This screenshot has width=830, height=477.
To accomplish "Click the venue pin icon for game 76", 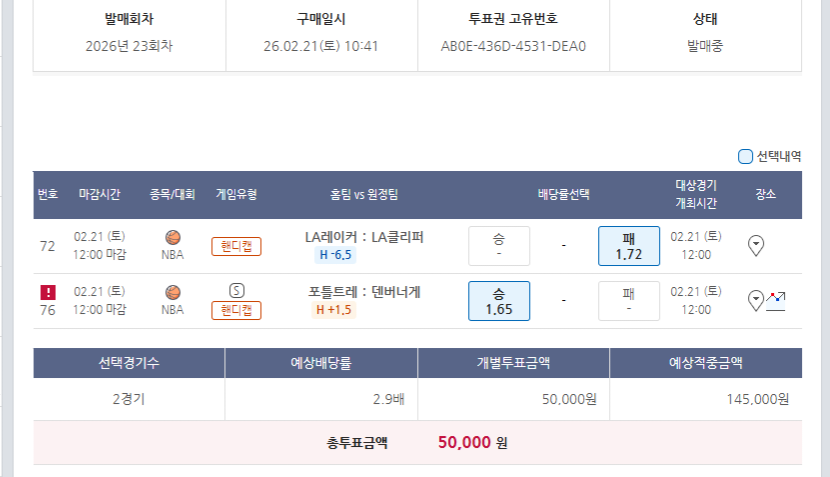I will pyautogui.click(x=756, y=299).
